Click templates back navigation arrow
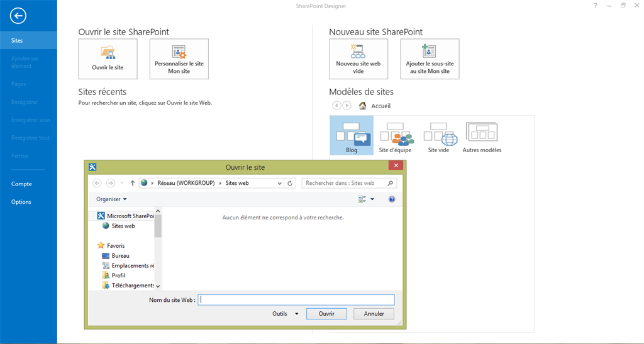Viewport: 644px width, 344px height. point(336,106)
